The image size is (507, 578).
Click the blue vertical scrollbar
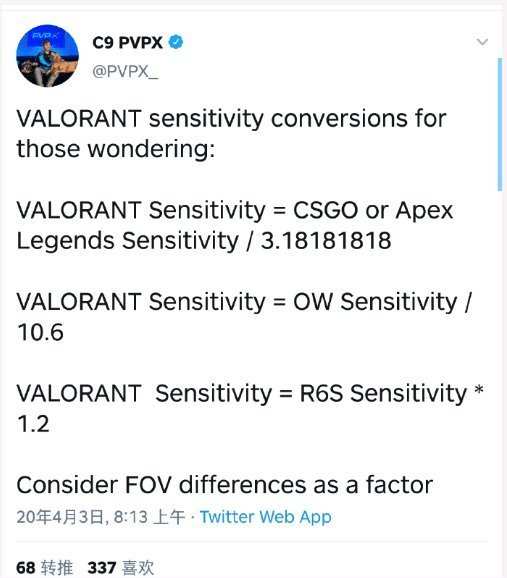(x=500, y=124)
